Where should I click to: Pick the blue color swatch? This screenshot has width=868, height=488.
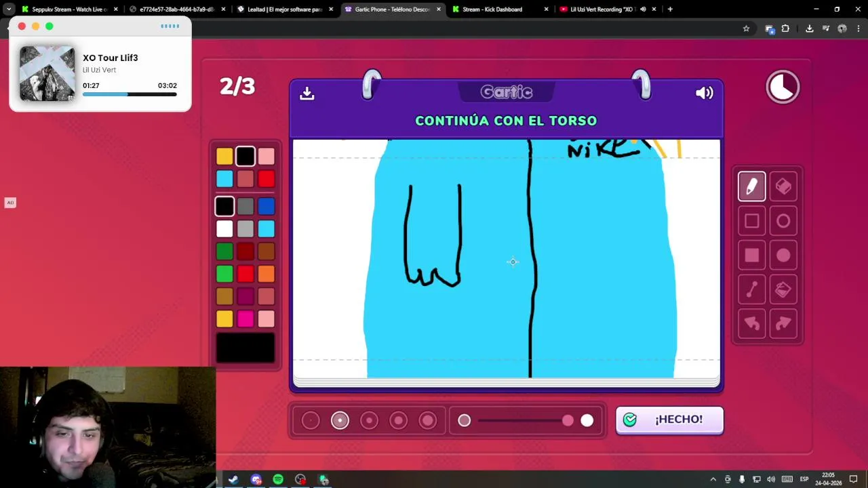266,206
